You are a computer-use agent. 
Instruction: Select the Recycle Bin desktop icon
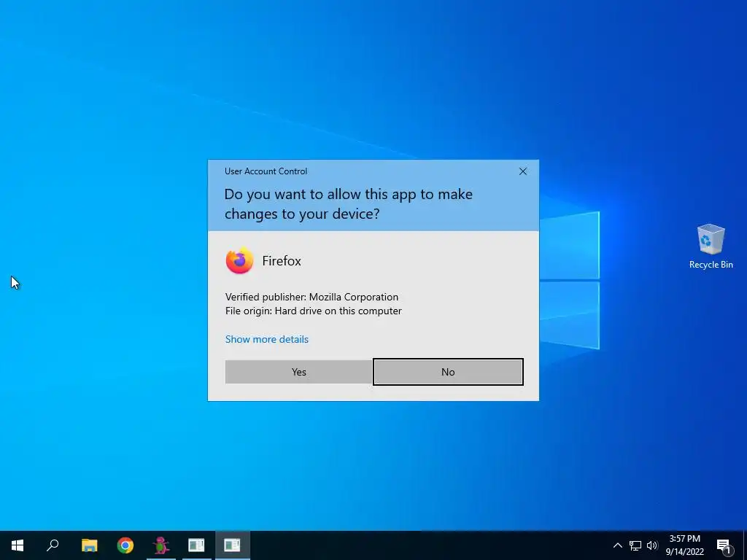[x=711, y=246]
